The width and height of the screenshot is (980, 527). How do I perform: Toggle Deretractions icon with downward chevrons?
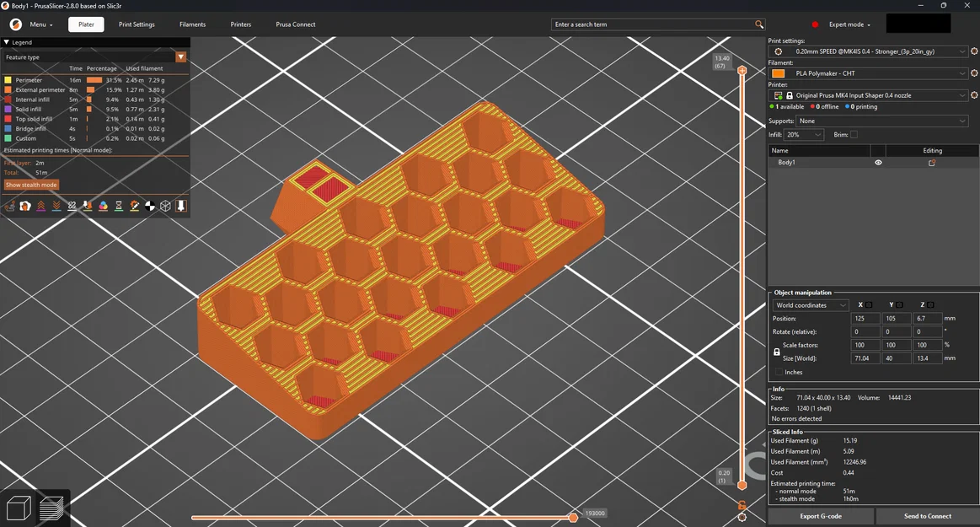click(56, 206)
